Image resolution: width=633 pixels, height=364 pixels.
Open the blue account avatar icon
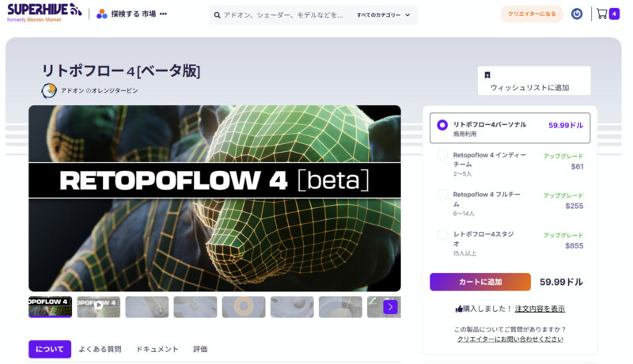tap(577, 14)
